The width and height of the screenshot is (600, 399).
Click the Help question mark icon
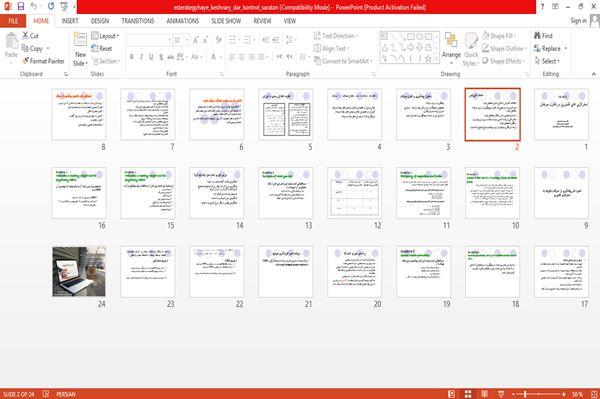pyautogui.click(x=542, y=7)
